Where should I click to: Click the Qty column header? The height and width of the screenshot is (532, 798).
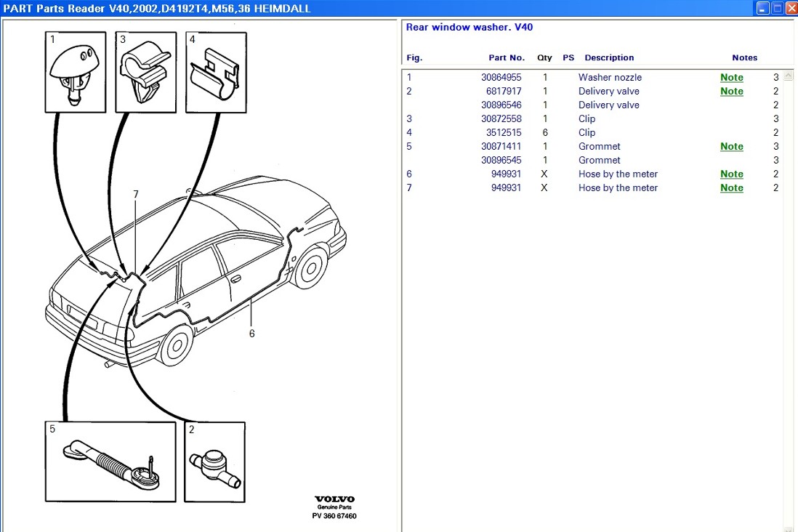point(544,57)
